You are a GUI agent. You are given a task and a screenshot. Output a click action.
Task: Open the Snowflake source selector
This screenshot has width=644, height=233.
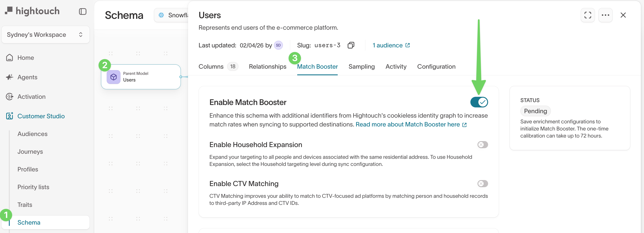click(x=175, y=15)
